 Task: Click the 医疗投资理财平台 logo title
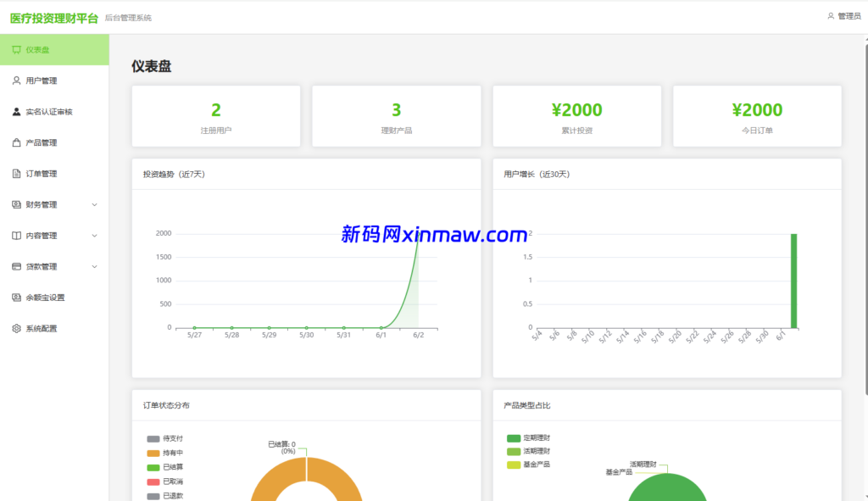[x=53, y=19]
